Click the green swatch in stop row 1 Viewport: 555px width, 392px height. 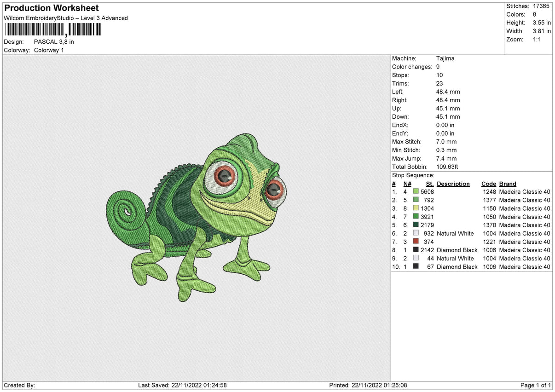click(416, 192)
